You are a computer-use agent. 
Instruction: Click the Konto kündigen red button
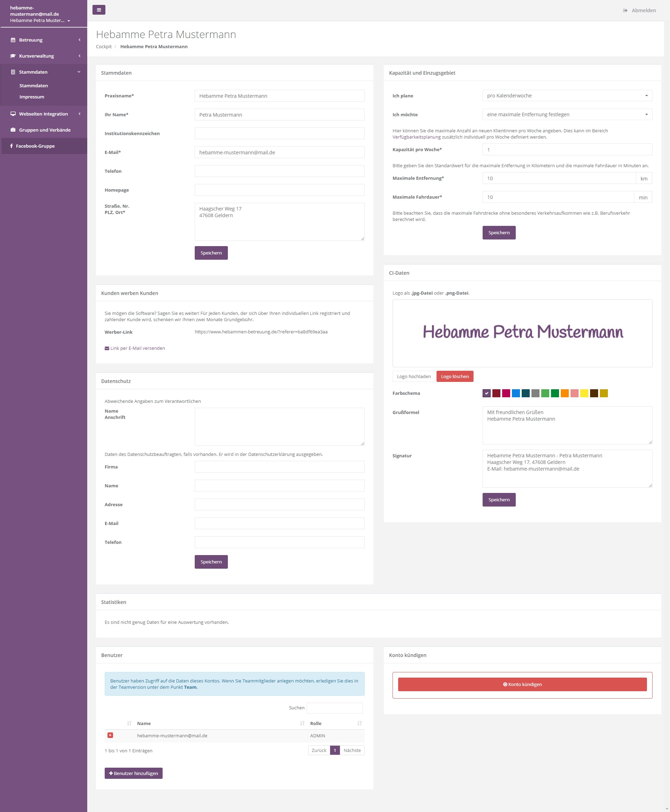pyautogui.click(x=522, y=684)
